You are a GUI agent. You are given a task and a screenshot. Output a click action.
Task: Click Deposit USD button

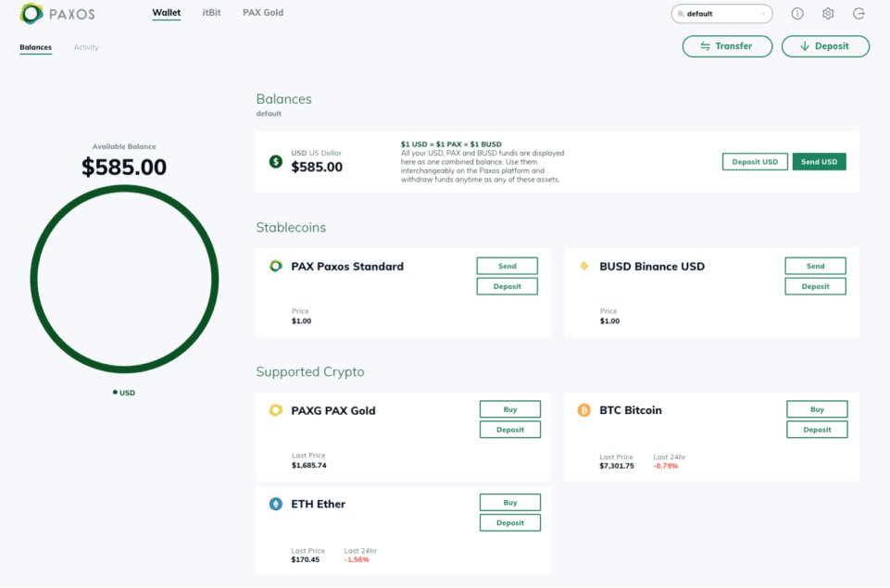click(755, 162)
